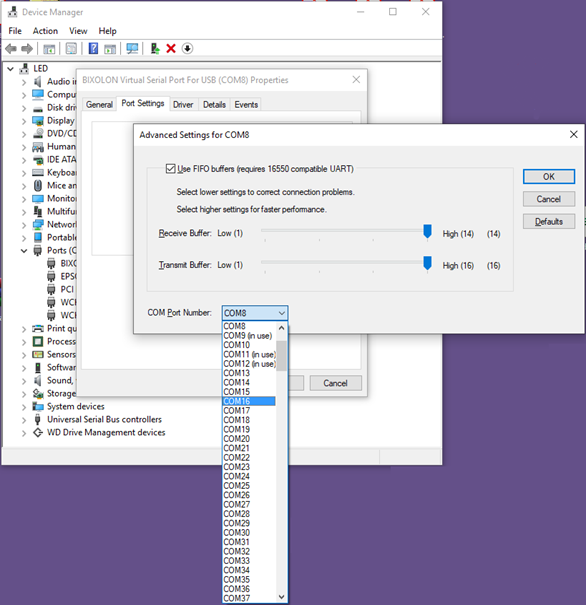Click the Ports category plug icon
The width and height of the screenshot is (586, 605).
38,250
